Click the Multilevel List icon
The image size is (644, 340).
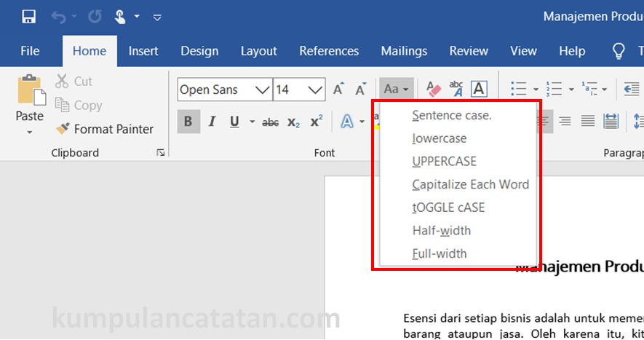(589, 89)
